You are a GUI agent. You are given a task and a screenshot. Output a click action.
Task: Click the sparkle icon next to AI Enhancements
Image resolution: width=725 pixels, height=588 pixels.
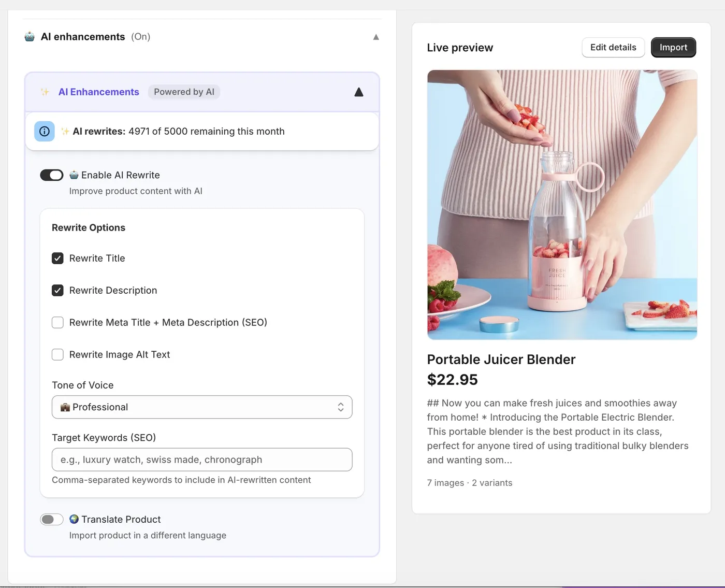tap(45, 92)
